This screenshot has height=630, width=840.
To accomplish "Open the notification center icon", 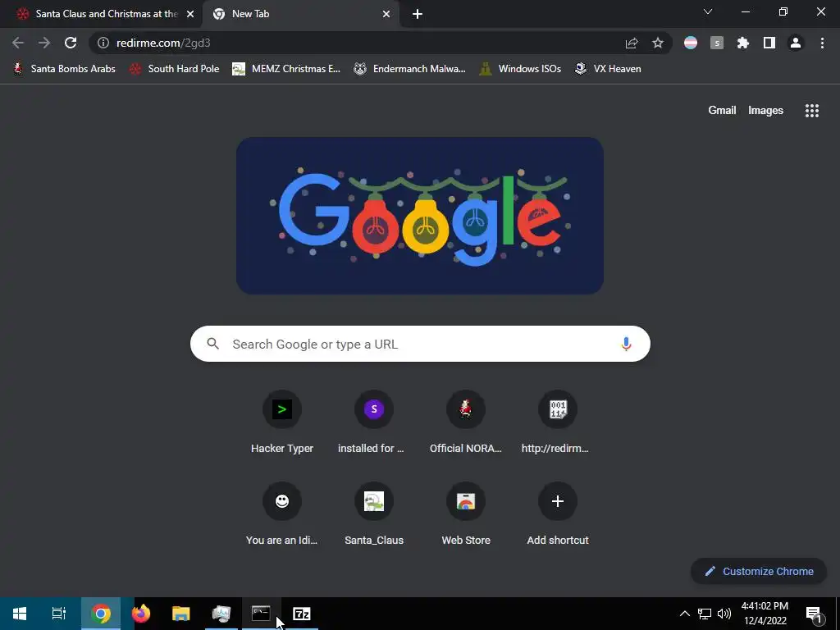I will [x=814, y=614].
